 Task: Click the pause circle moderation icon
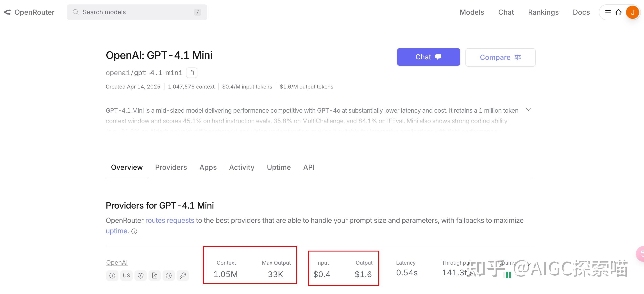point(169,275)
